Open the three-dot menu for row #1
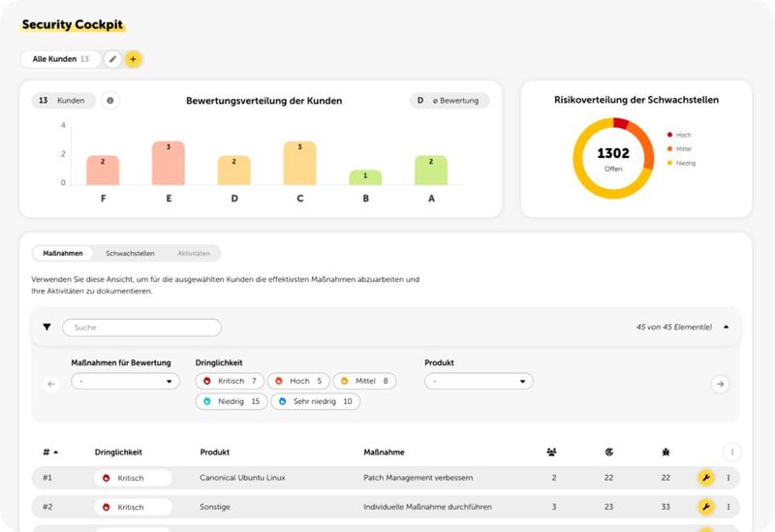This screenshot has height=532, width=775. click(728, 478)
